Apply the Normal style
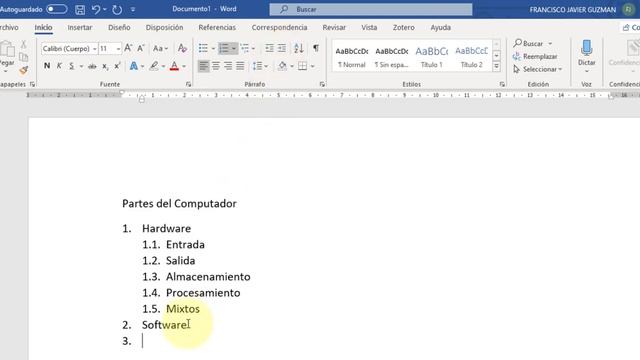 (x=351, y=57)
